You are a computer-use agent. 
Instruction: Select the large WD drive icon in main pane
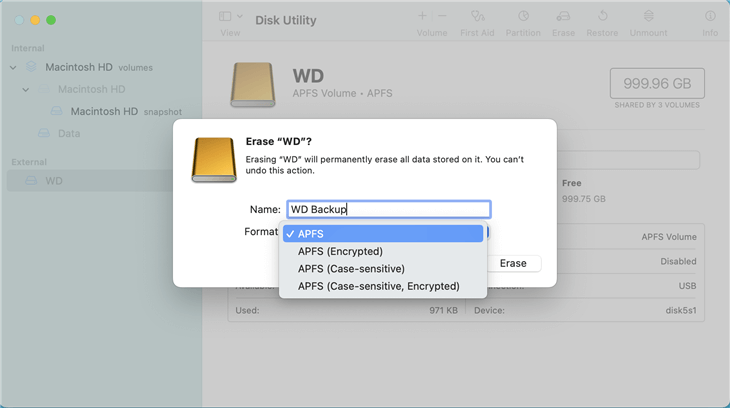click(x=253, y=85)
